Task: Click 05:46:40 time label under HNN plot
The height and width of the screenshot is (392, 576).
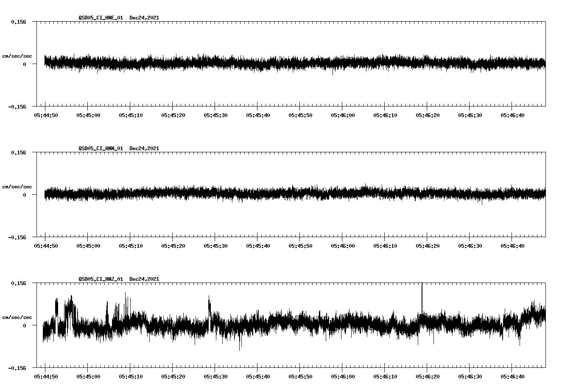Action: click(x=512, y=246)
